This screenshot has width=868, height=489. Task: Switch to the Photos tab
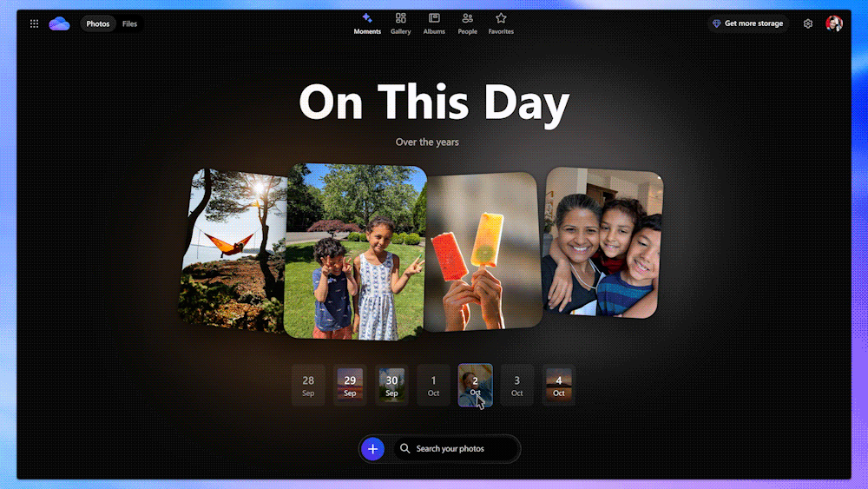[x=98, y=23]
